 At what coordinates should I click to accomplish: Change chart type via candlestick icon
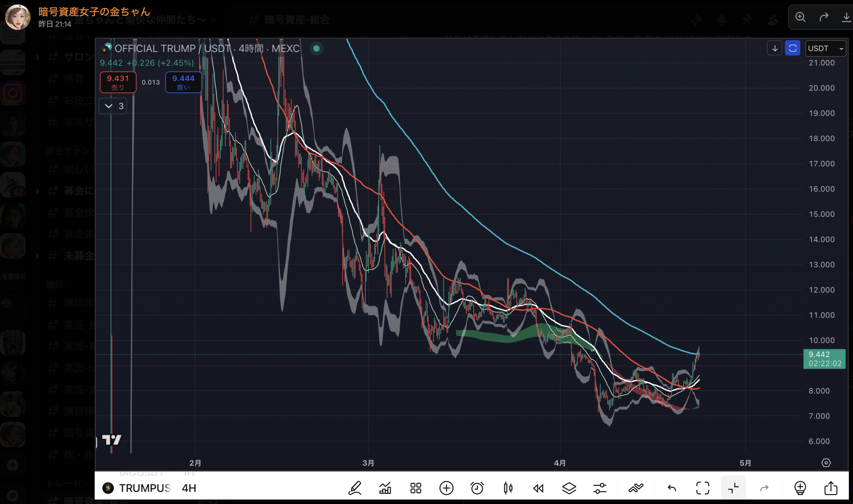tap(508, 488)
